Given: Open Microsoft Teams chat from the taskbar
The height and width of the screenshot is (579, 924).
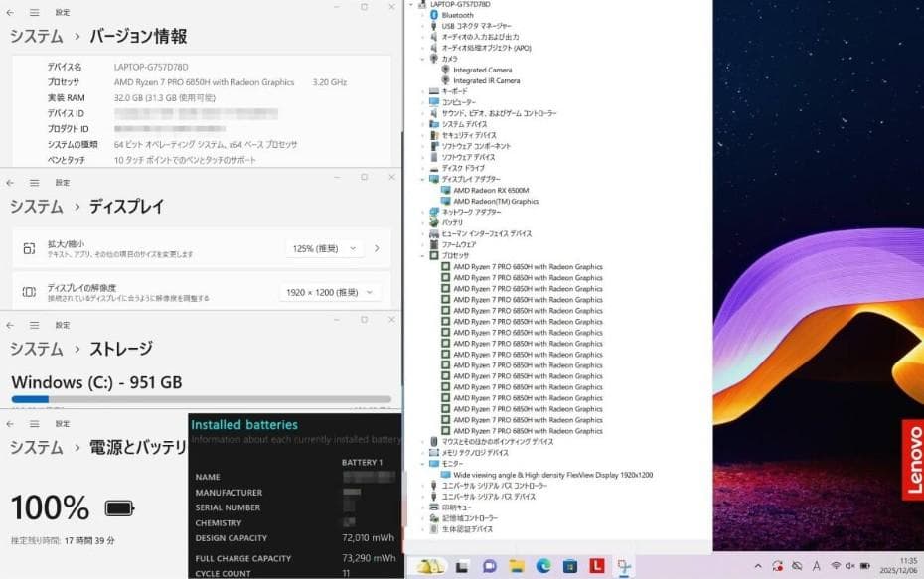Looking at the screenshot, I should tap(491, 566).
